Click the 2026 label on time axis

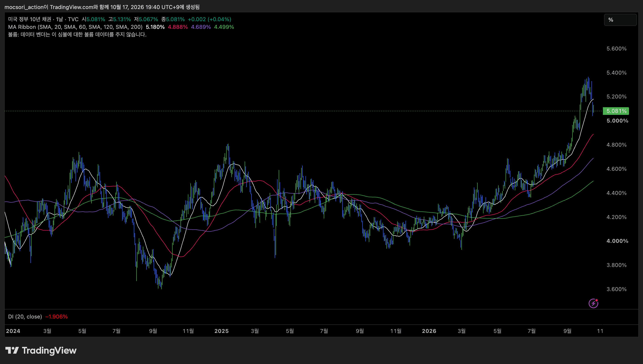[429, 331]
